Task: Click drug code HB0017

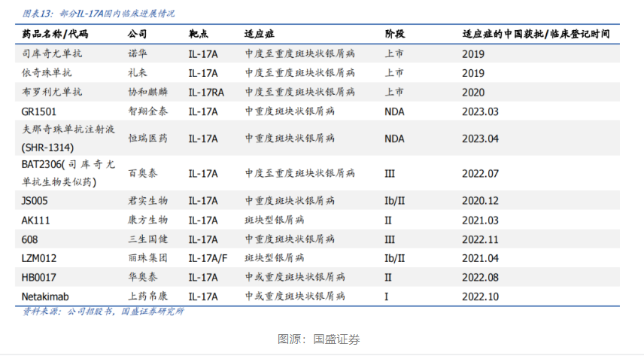Action: click(38, 278)
